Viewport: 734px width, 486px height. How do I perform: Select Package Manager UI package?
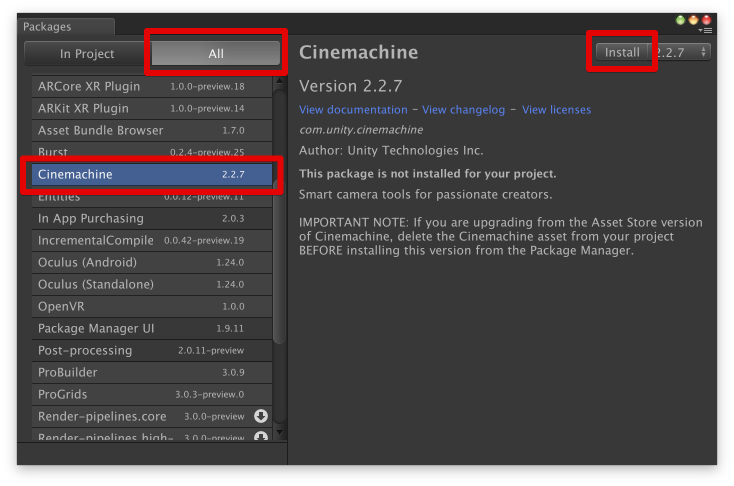click(x=152, y=328)
